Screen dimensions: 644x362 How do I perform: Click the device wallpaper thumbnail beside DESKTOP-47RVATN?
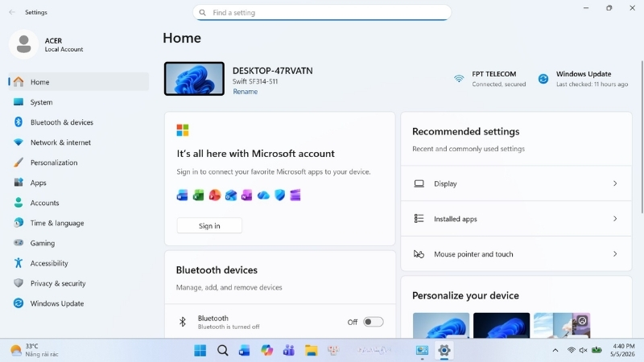pyautogui.click(x=194, y=78)
